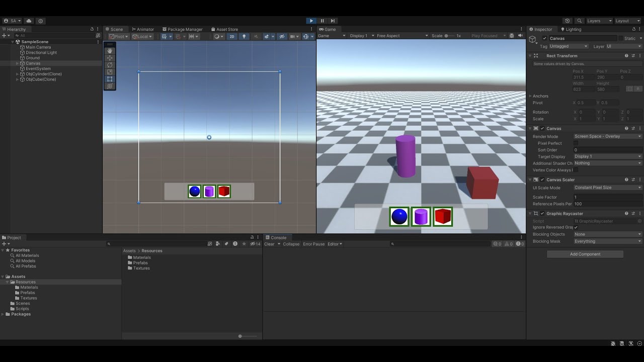Open Pivot handle position dropdown

118,36
